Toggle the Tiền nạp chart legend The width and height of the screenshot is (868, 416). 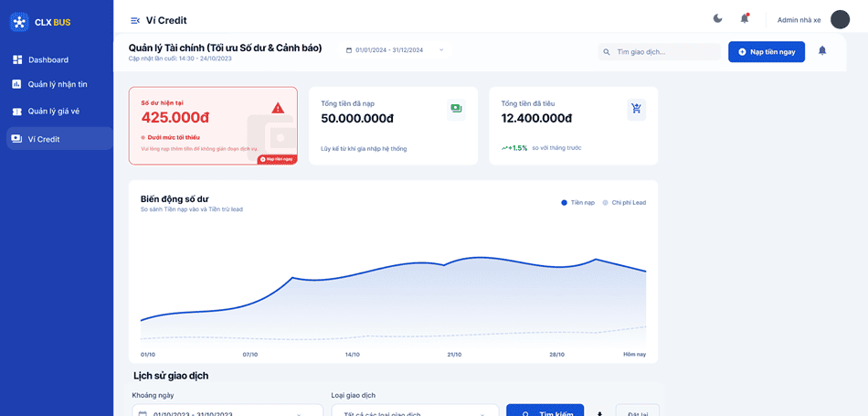[577, 202]
